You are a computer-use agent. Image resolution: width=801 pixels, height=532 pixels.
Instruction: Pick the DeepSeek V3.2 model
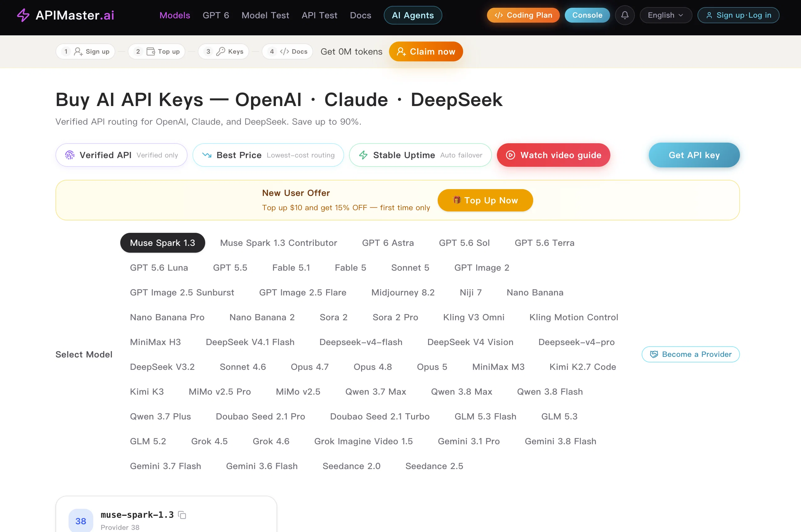pyautogui.click(x=162, y=367)
